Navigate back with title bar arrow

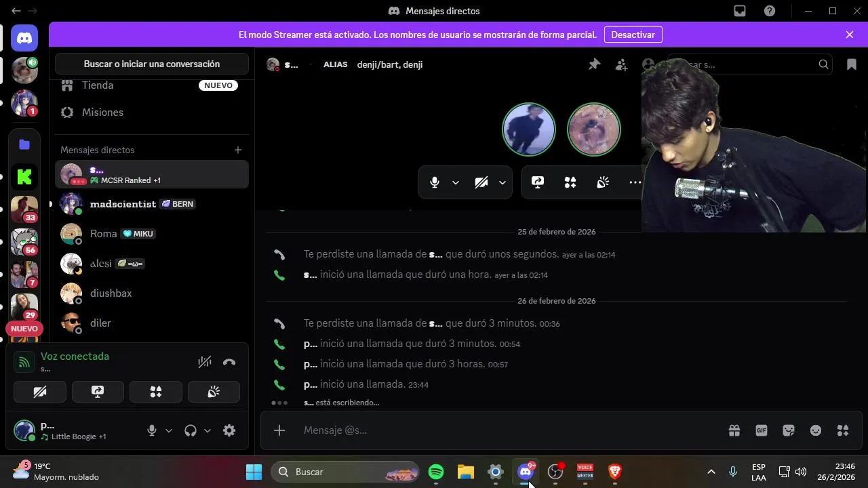tap(16, 11)
